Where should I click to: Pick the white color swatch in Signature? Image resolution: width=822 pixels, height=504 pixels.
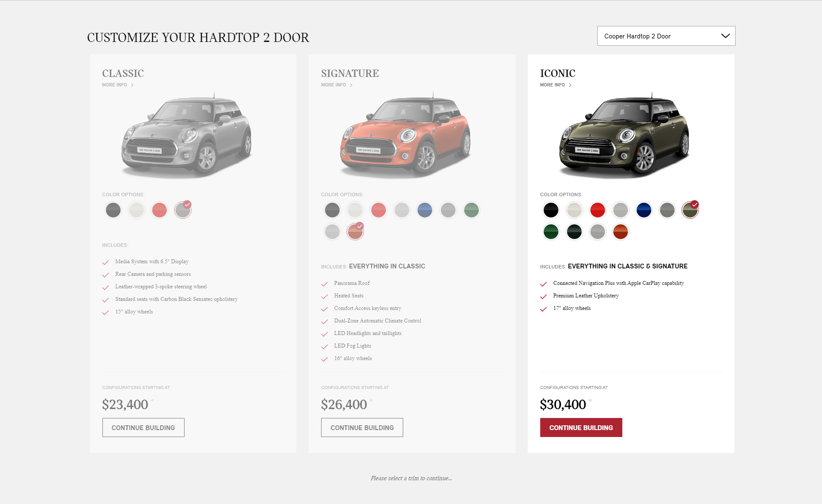click(355, 210)
